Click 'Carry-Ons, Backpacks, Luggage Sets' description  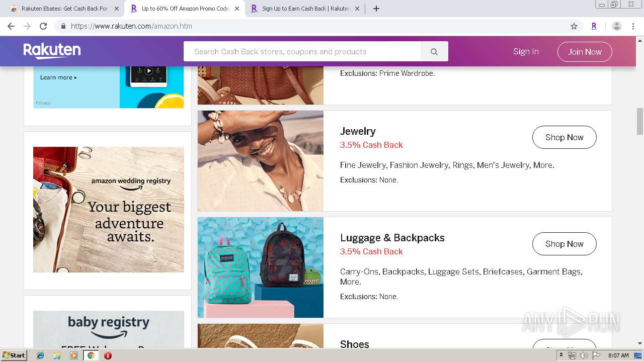coord(461,277)
